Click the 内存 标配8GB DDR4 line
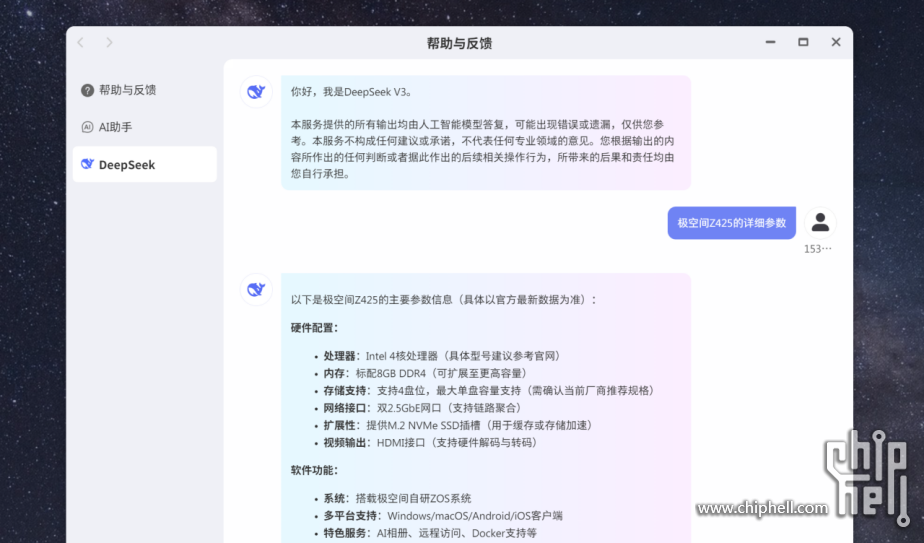This screenshot has height=543, width=924. pos(425,373)
